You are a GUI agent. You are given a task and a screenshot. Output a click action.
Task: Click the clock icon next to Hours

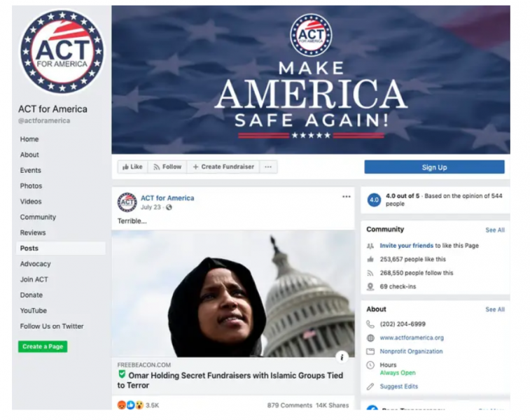point(370,365)
